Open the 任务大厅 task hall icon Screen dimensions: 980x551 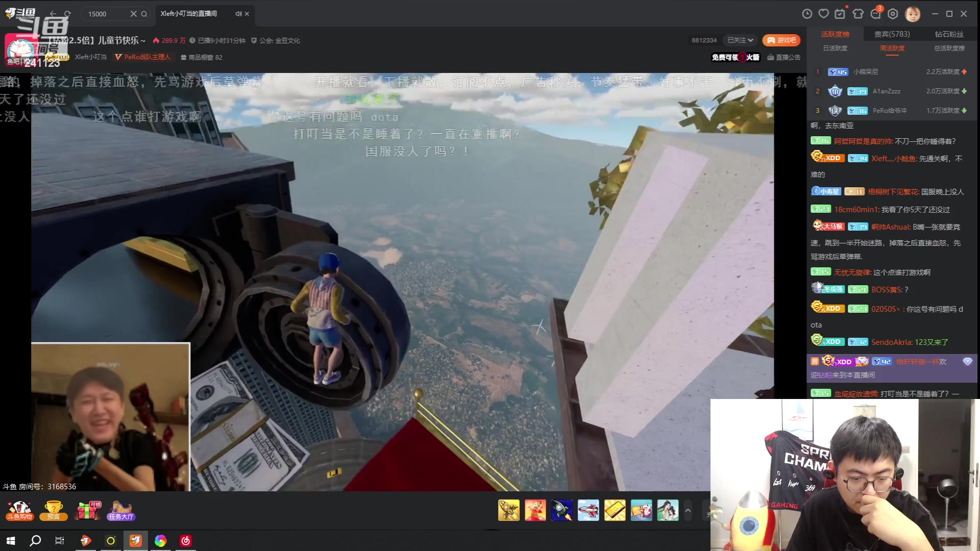[121, 510]
